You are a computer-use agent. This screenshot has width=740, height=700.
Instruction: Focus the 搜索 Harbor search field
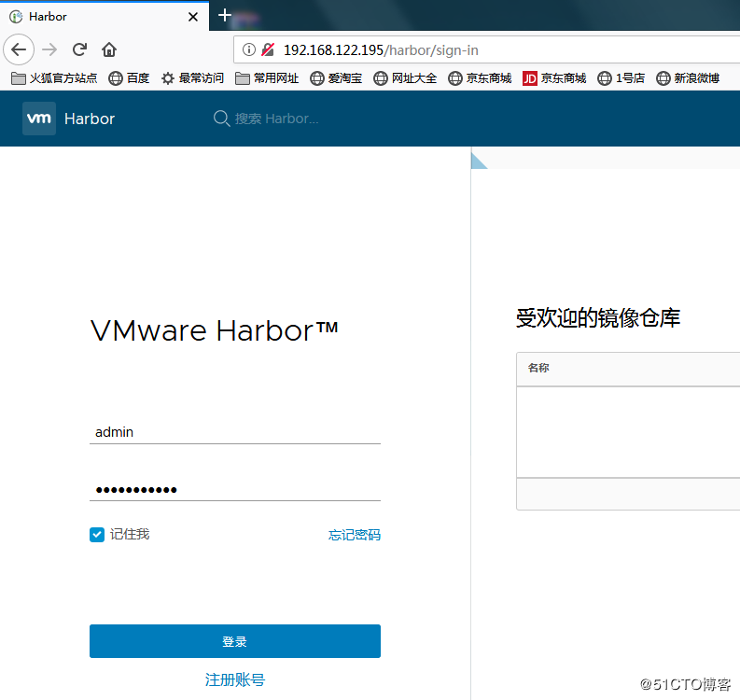[x=276, y=119]
